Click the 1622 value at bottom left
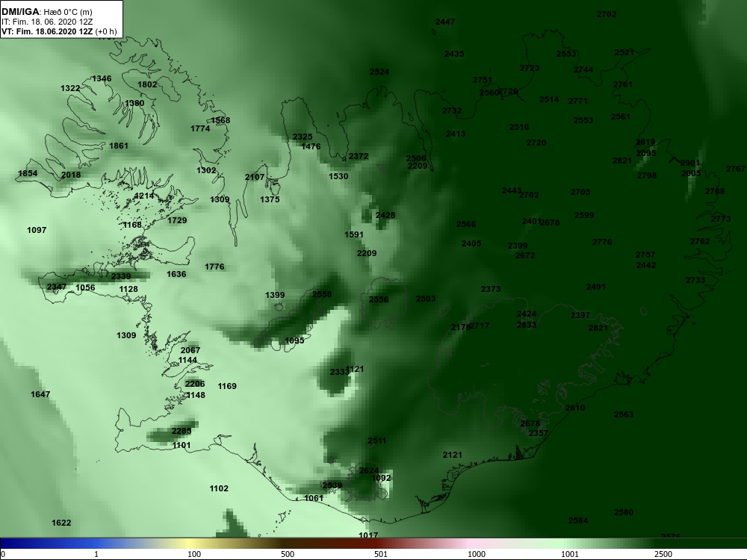This screenshot has width=747, height=560. click(61, 523)
